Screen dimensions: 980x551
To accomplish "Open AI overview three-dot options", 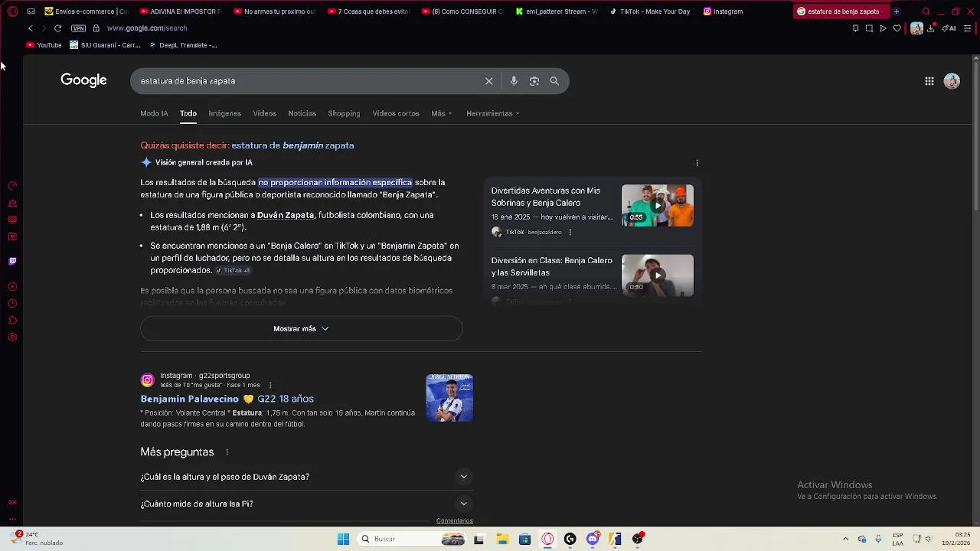I will (x=697, y=163).
